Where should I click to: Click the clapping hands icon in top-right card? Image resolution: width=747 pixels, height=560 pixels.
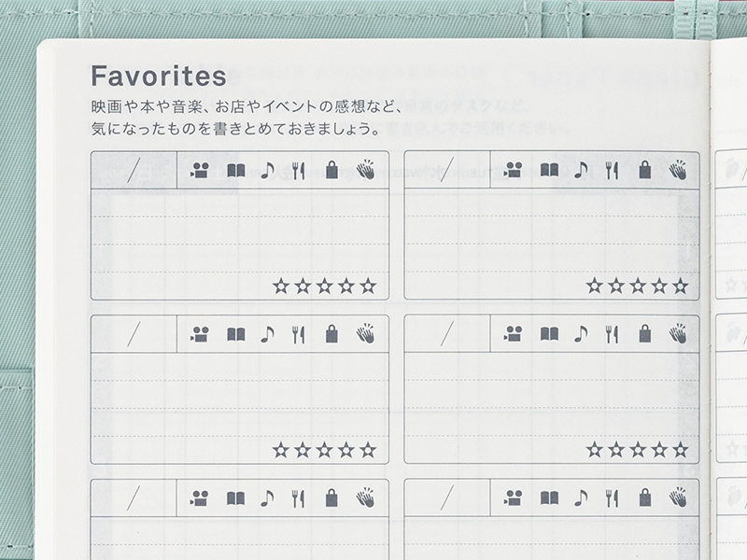click(x=678, y=170)
